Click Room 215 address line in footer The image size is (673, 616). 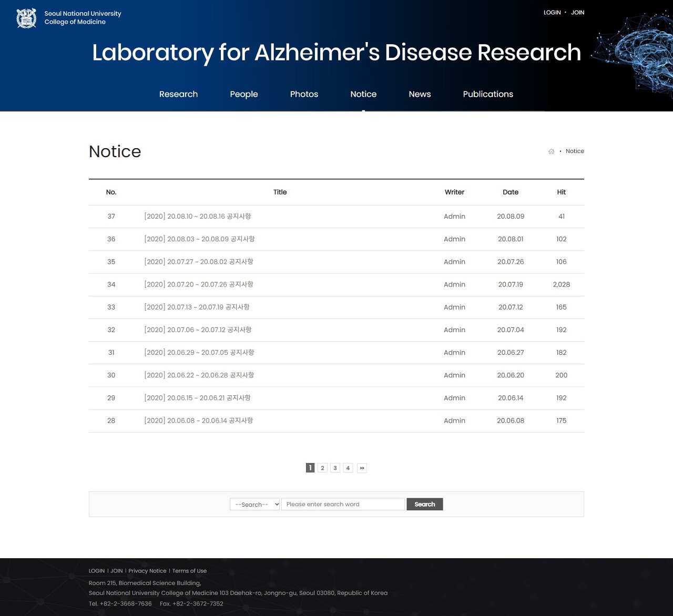(145, 583)
